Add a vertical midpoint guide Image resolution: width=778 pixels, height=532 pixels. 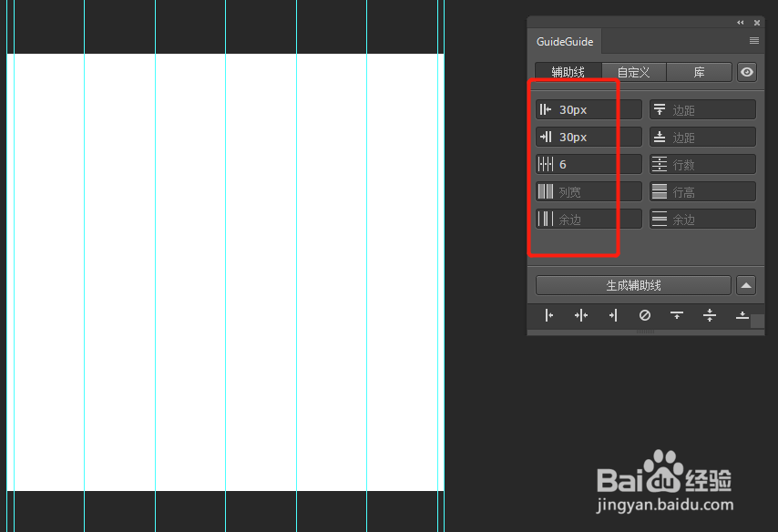pyautogui.click(x=581, y=315)
